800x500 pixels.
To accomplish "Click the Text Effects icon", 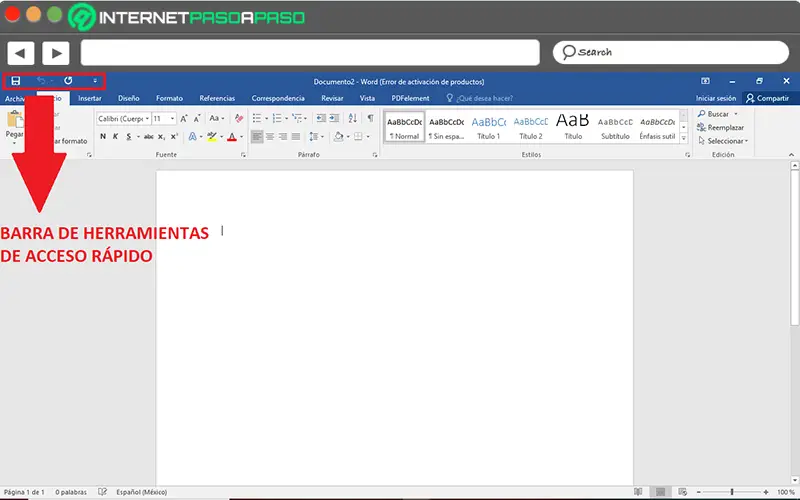I will click(192, 136).
